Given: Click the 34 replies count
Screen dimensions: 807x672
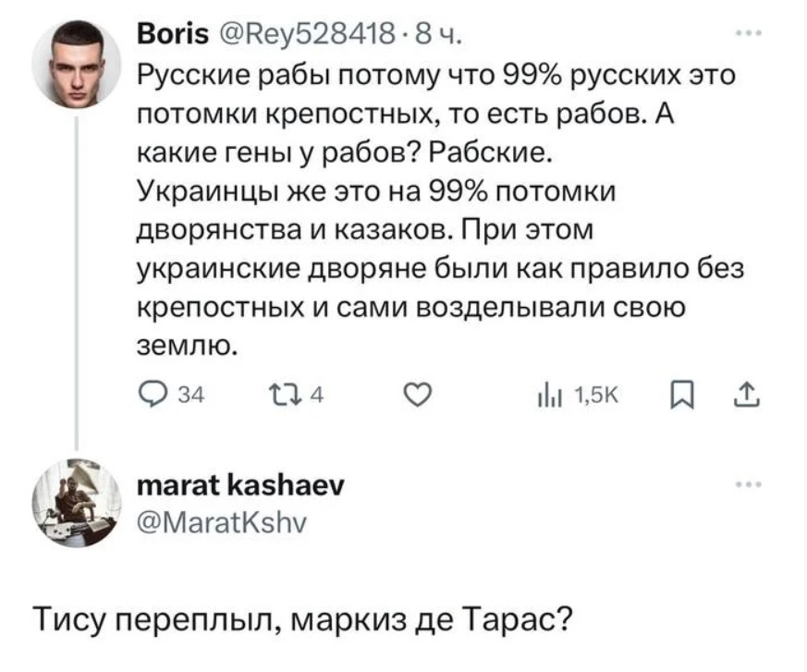Looking at the screenshot, I should [191, 396].
